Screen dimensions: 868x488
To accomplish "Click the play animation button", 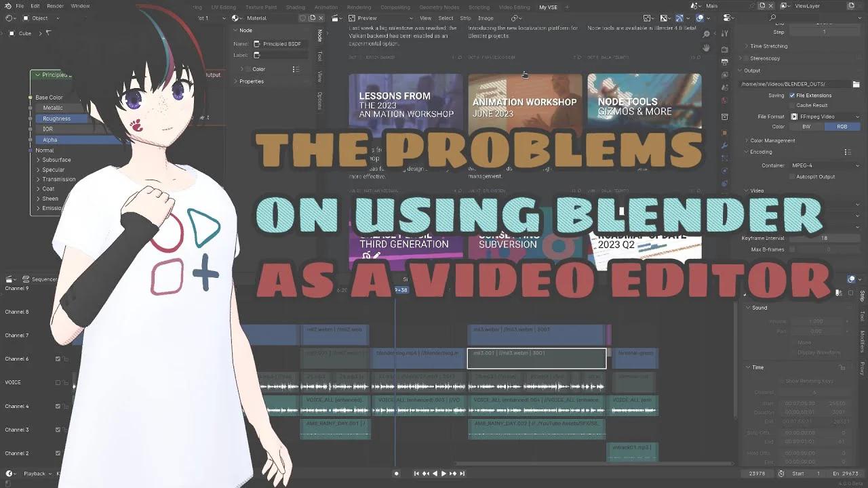I will (x=443, y=474).
